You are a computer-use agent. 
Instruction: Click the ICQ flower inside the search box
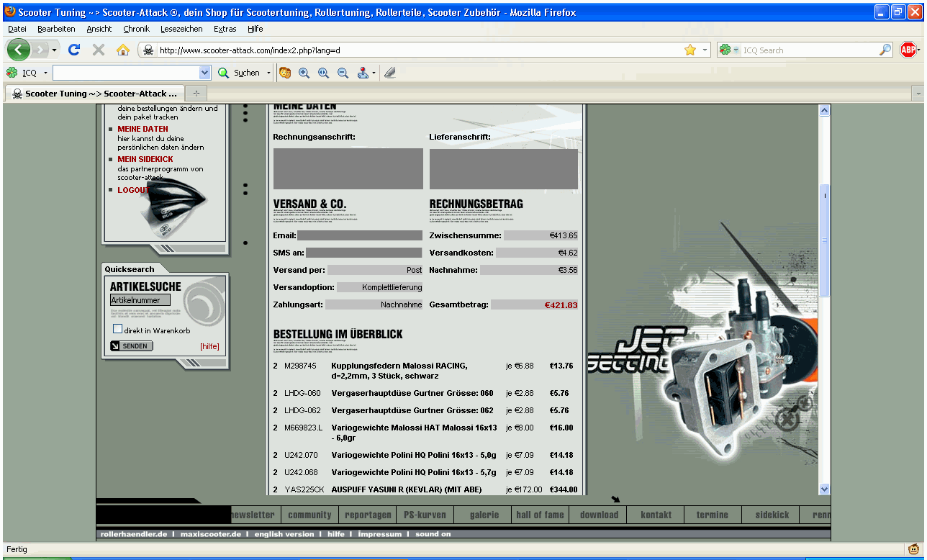pos(725,50)
